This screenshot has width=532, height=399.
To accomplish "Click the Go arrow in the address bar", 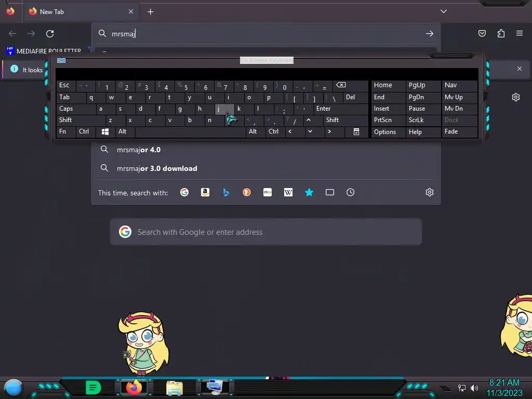I will (430, 34).
